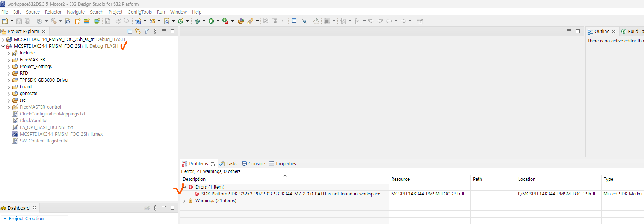The height and width of the screenshot is (224, 644).
Task: Open the Refactor menu
Action: [x=53, y=12]
